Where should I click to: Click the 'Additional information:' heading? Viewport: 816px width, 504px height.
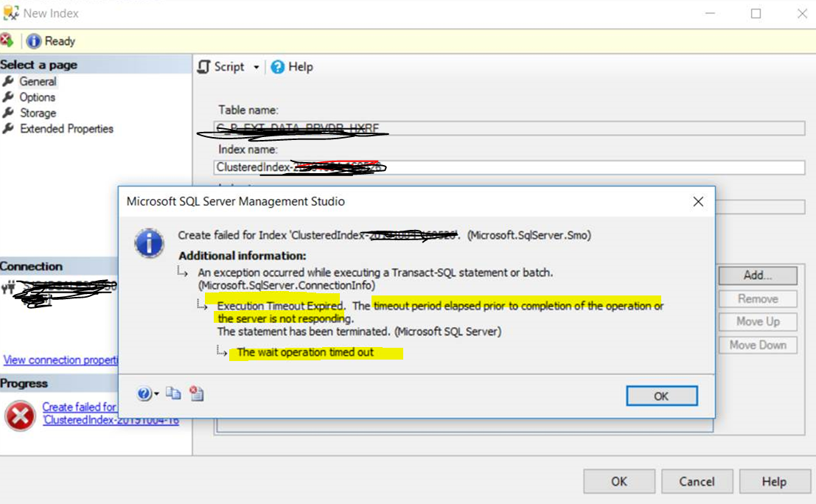tap(243, 256)
